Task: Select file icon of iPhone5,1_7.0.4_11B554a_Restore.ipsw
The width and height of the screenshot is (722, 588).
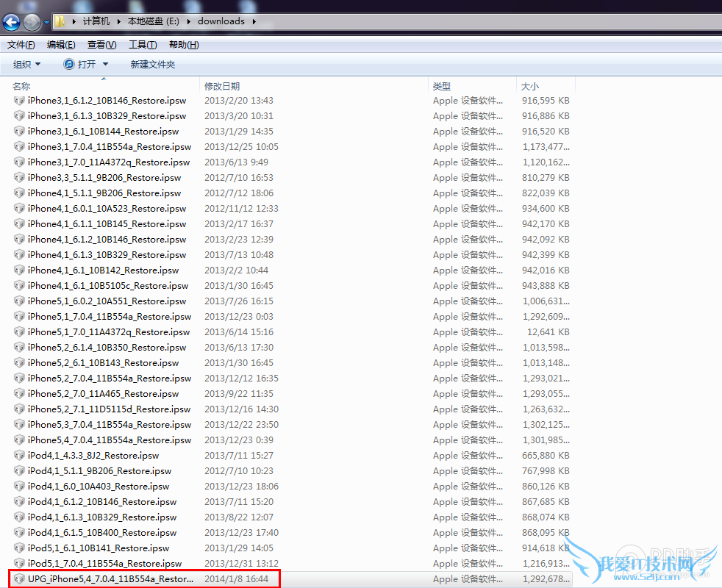Action: 19,316
